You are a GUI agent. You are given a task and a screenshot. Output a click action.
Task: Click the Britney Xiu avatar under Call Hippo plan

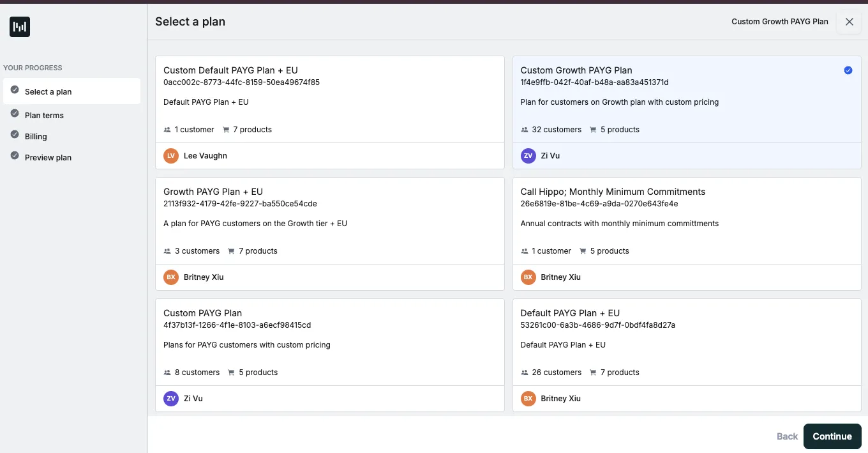click(528, 277)
